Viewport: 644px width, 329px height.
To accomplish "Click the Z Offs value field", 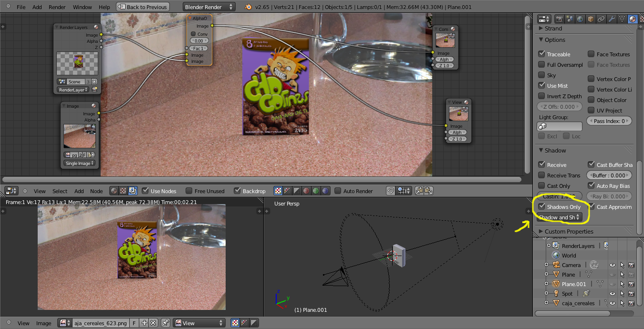I will coord(560,107).
